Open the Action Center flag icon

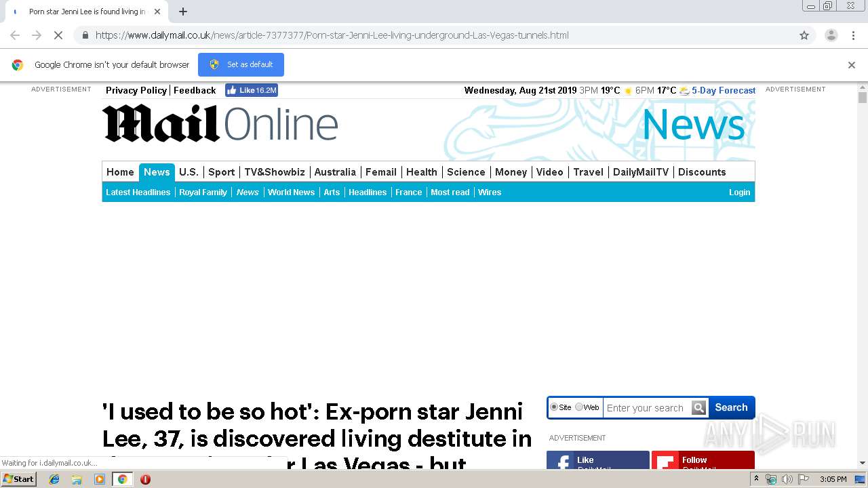(x=803, y=479)
